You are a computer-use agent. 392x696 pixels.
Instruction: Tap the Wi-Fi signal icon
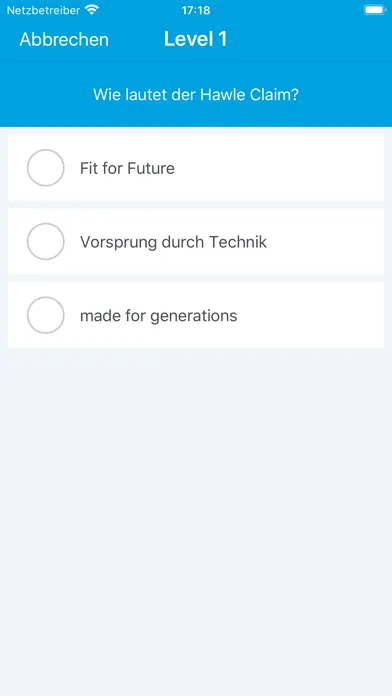(92, 9)
